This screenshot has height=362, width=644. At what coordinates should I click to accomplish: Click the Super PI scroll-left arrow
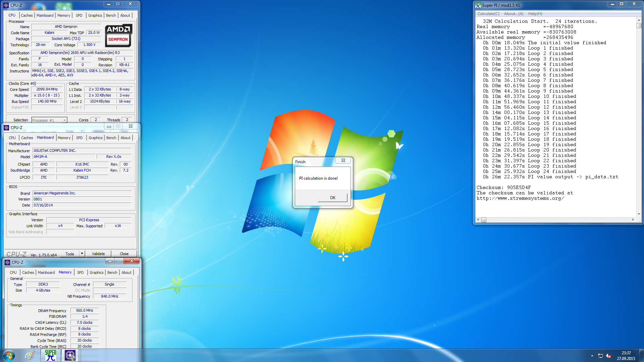pos(478,220)
